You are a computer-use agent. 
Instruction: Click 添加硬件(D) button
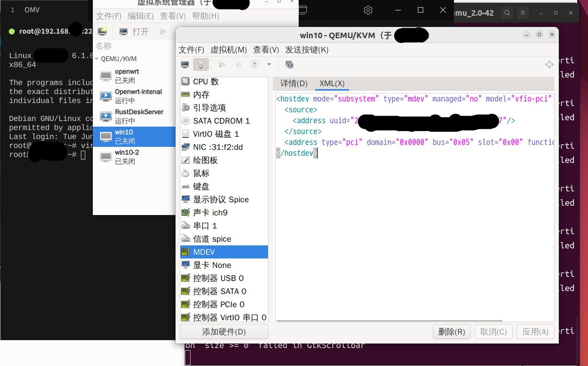click(224, 332)
